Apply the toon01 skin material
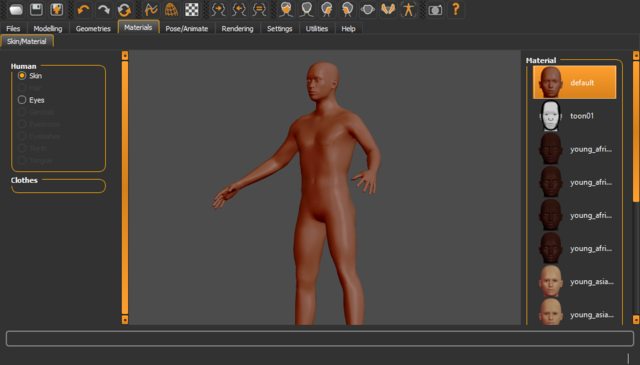The width and height of the screenshot is (640, 365). (x=574, y=116)
